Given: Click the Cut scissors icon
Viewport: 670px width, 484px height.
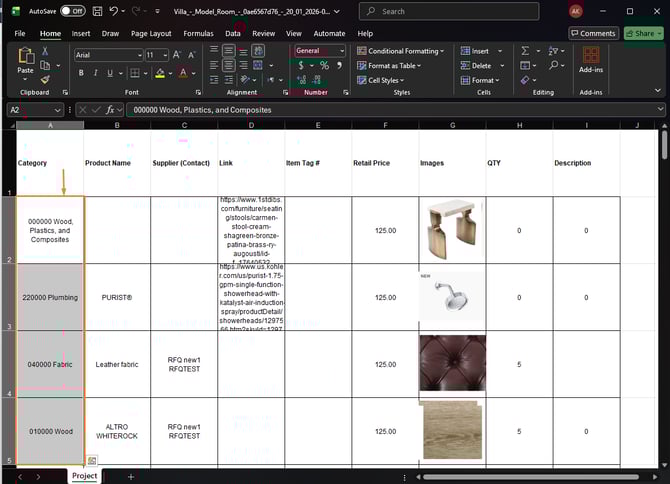Looking at the screenshot, I should point(43,53).
